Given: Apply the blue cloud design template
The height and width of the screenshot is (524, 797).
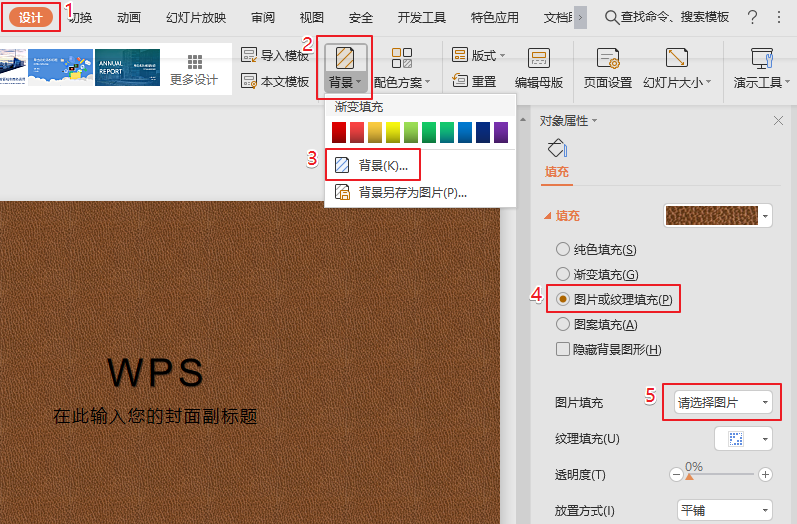Looking at the screenshot, I should click(x=60, y=67).
